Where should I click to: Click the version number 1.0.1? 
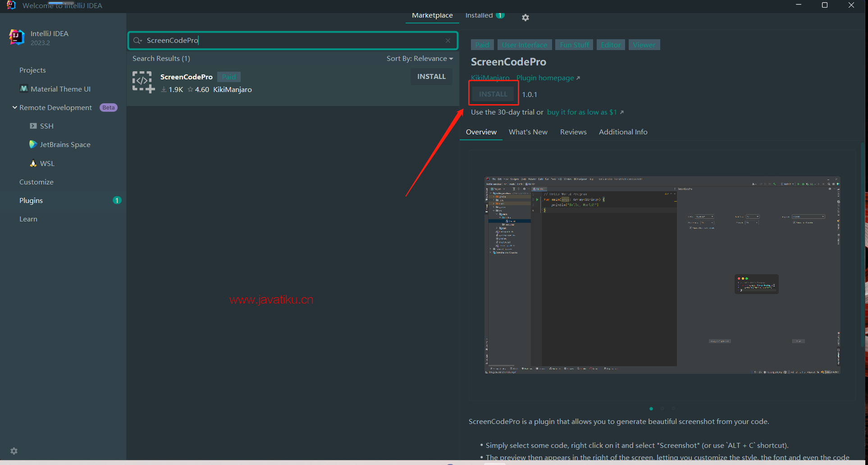tap(530, 94)
